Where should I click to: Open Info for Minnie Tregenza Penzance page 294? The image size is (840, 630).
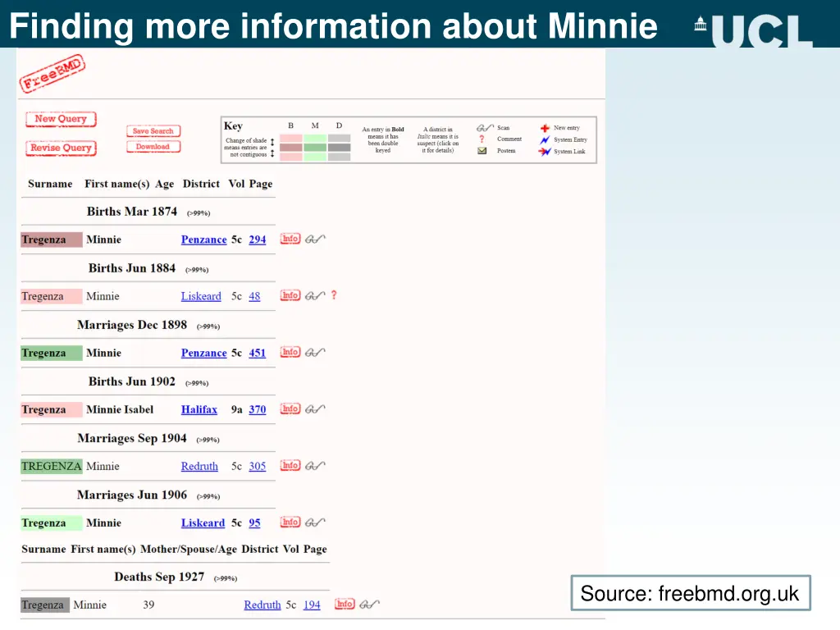click(290, 239)
